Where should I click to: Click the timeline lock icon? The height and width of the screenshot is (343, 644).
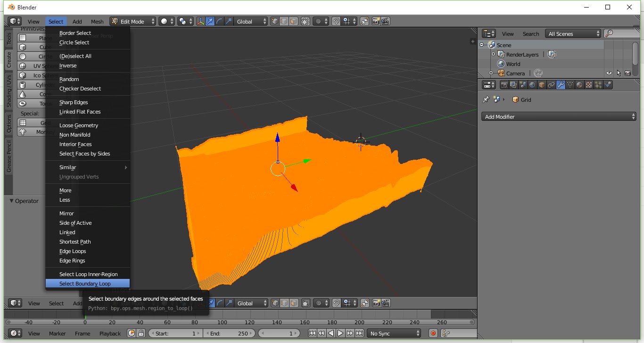tap(140, 333)
